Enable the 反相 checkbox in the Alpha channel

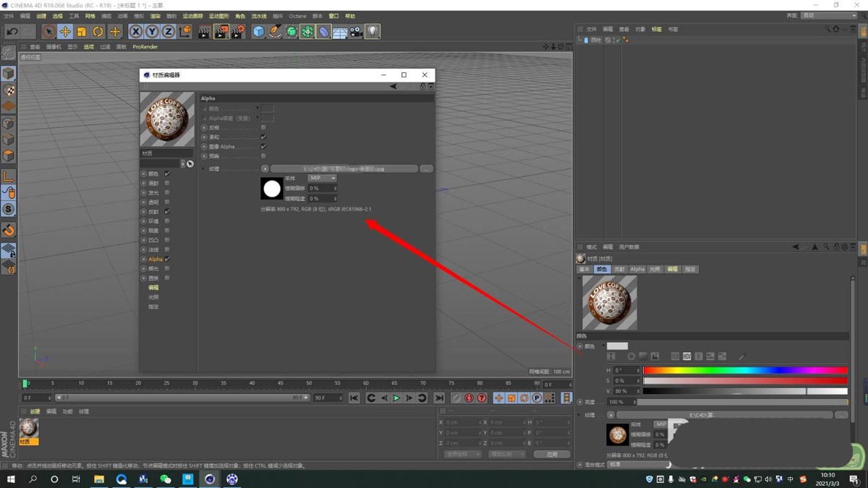pos(264,127)
